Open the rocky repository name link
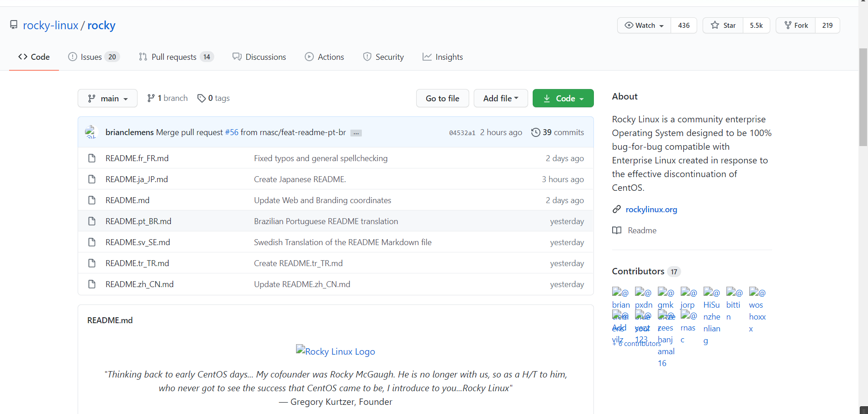Screen dimensions: 868x414 point(101,25)
